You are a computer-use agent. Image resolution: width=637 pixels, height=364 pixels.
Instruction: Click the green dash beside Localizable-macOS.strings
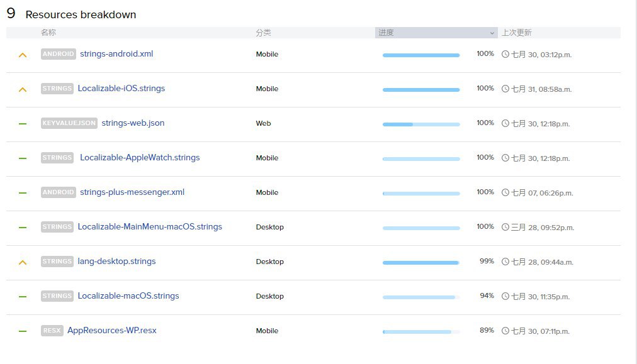click(x=23, y=297)
